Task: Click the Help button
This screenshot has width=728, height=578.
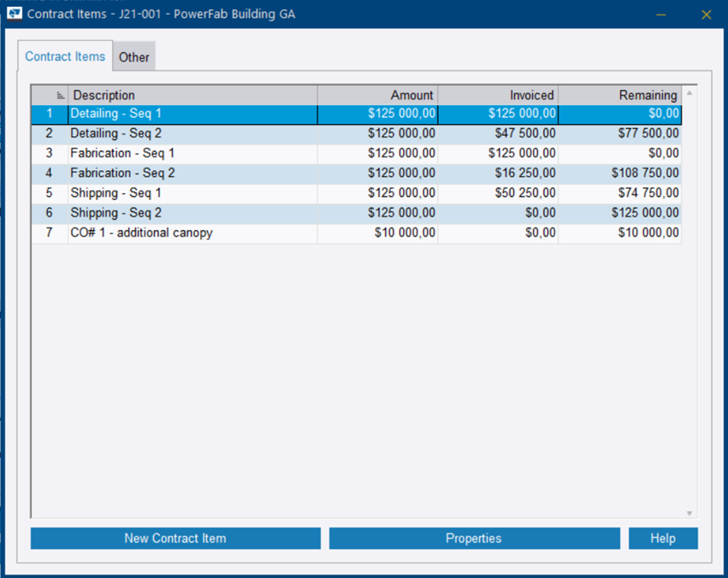Action: click(662, 538)
